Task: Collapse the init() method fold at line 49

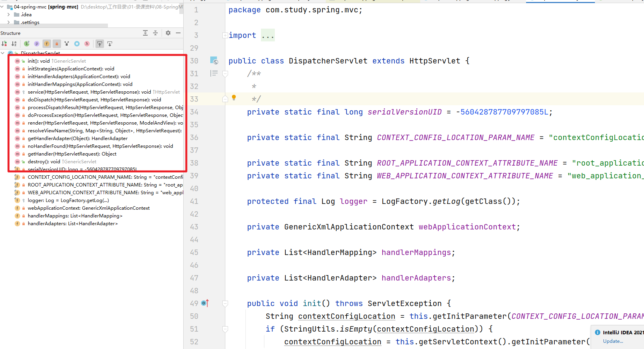Action: tap(225, 303)
